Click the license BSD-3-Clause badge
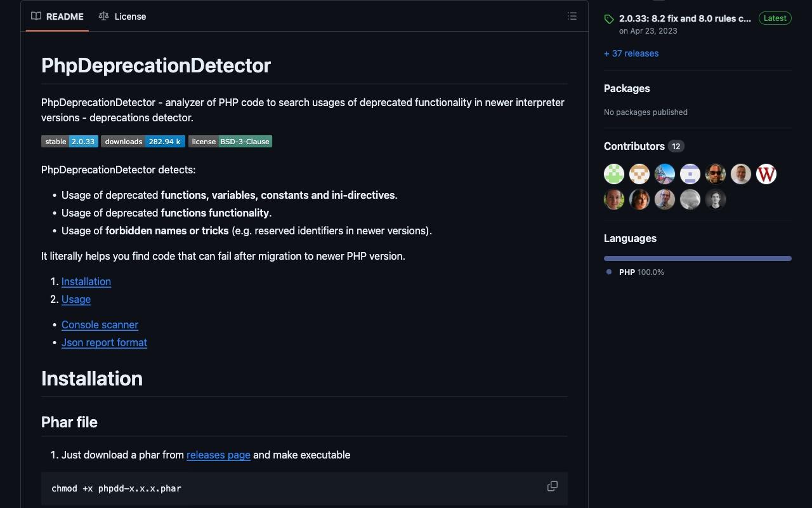 (230, 142)
